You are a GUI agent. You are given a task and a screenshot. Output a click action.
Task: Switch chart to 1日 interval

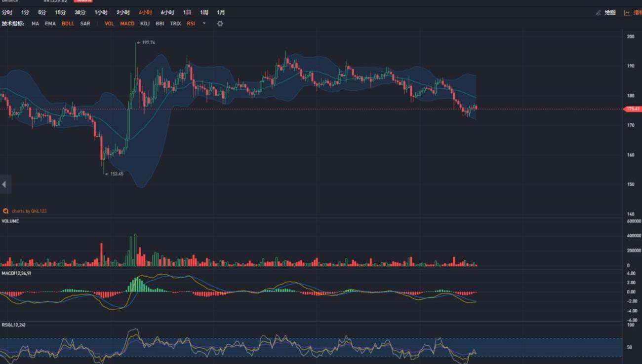click(x=187, y=12)
